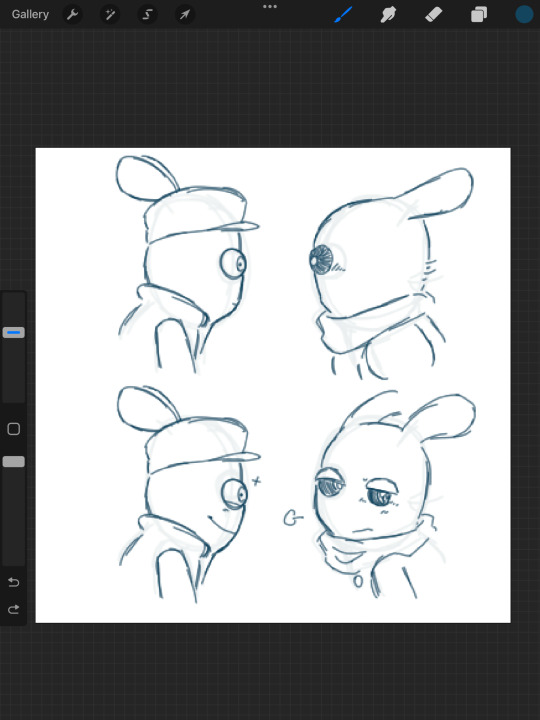540x720 pixels.
Task: Tap the sidebar Modify square button
Action: tap(14, 428)
